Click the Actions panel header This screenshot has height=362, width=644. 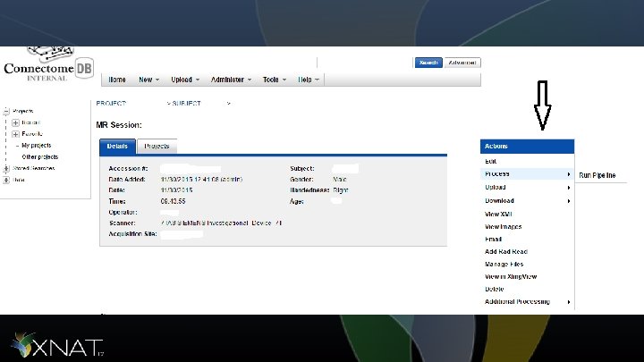click(x=528, y=147)
